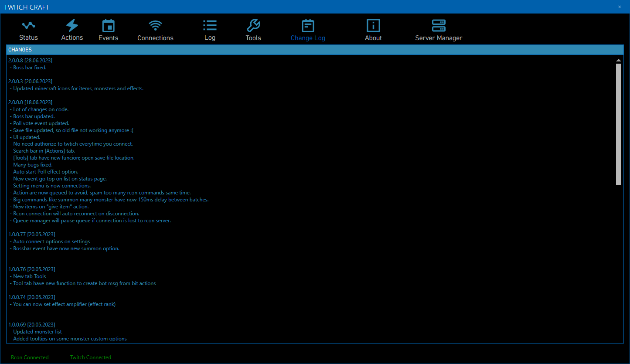
Task: Open the Events calendar icon
Action: coord(108,25)
